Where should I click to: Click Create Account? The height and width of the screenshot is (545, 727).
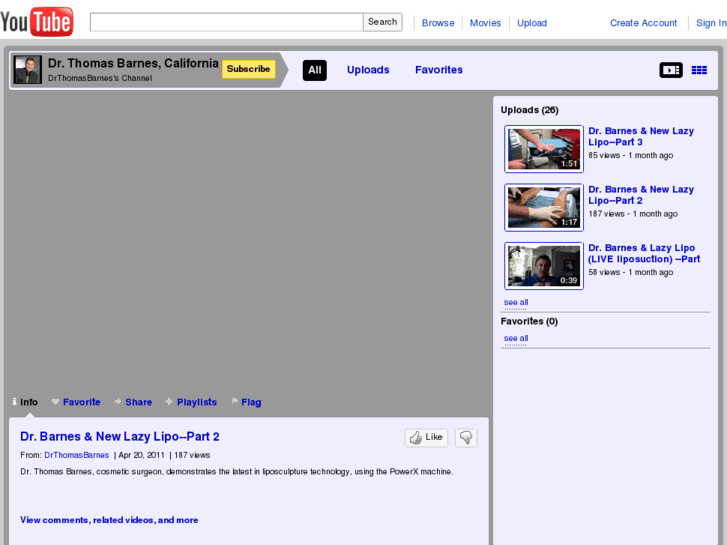[x=643, y=23]
